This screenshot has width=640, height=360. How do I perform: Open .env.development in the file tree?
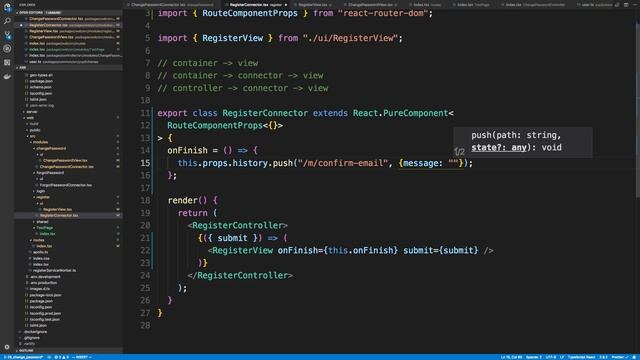45,276
